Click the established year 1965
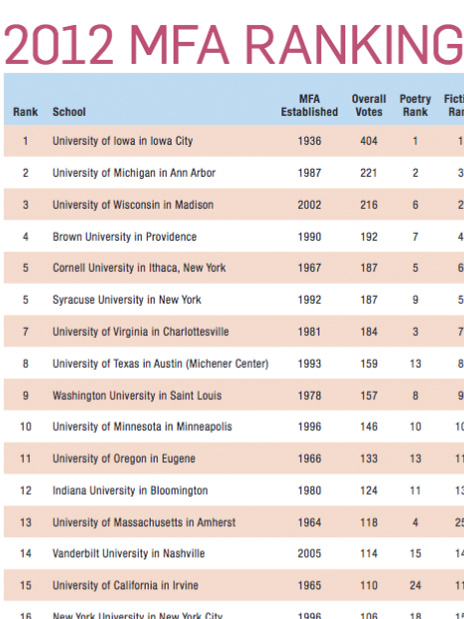The width and height of the screenshot is (464, 619). pyautogui.click(x=309, y=585)
